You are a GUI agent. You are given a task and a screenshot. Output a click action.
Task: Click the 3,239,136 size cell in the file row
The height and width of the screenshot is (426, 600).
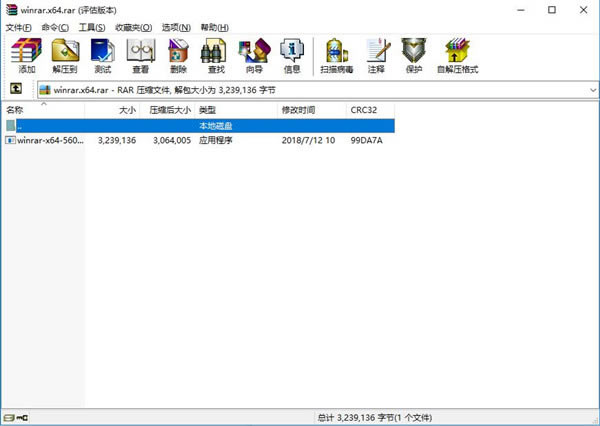click(x=117, y=140)
